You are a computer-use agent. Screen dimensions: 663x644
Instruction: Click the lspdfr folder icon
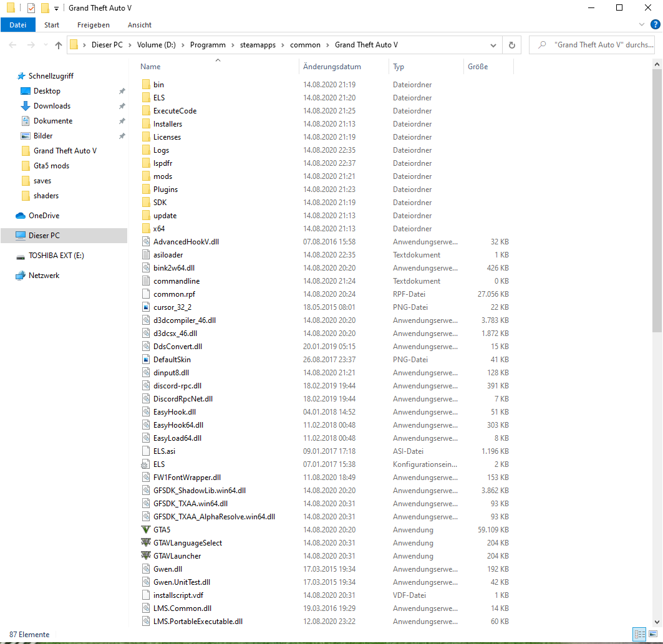(146, 163)
